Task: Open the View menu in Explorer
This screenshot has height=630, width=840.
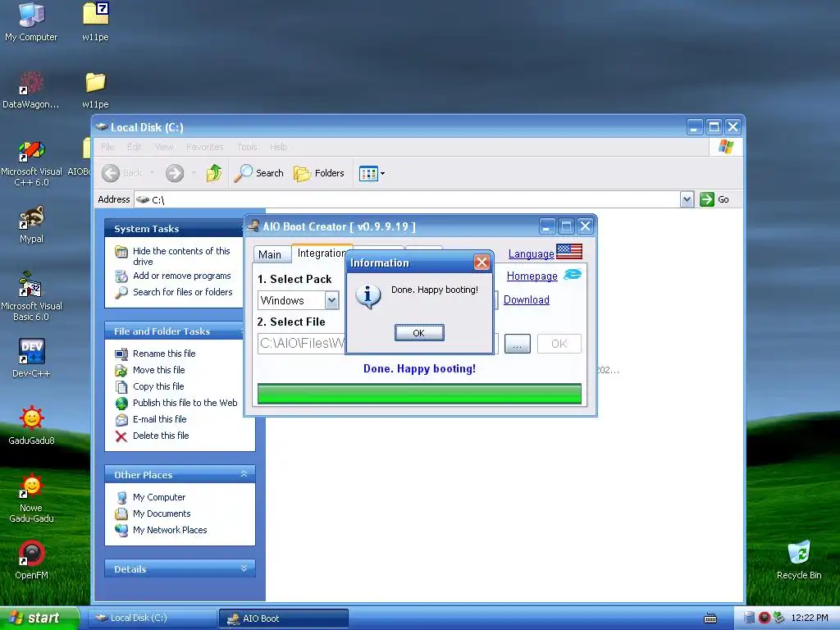Action: [x=164, y=147]
